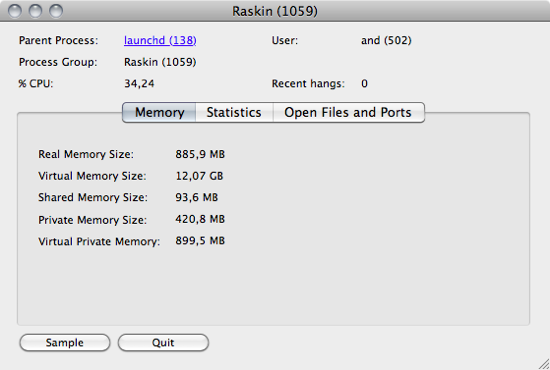Quit the Raskin process
Viewport: 550px width, 370px height.
pyautogui.click(x=163, y=343)
